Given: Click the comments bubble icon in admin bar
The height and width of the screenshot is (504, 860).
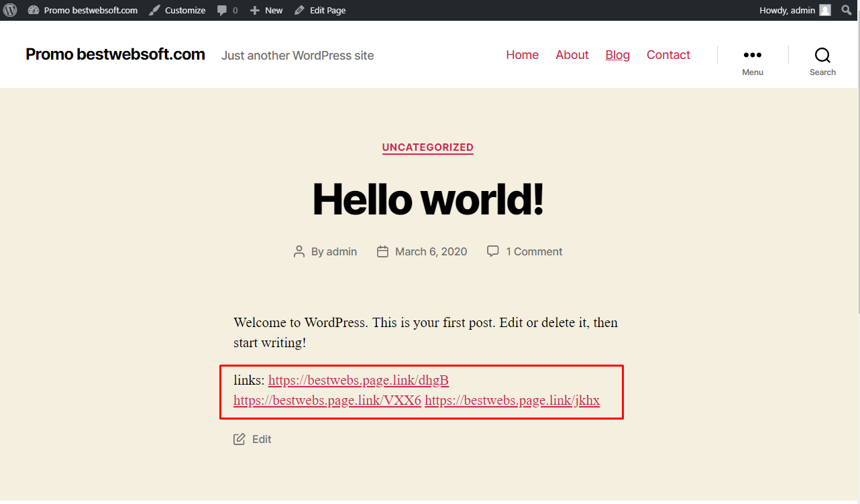Looking at the screenshot, I should (x=222, y=11).
